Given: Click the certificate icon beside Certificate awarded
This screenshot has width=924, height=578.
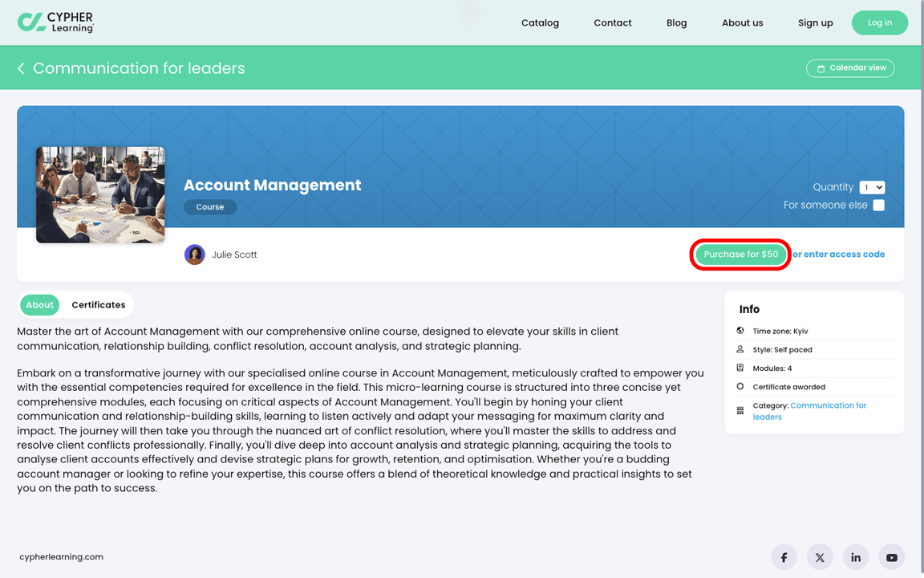Looking at the screenshot, I should pyautogui.click(x=740, y=386).
